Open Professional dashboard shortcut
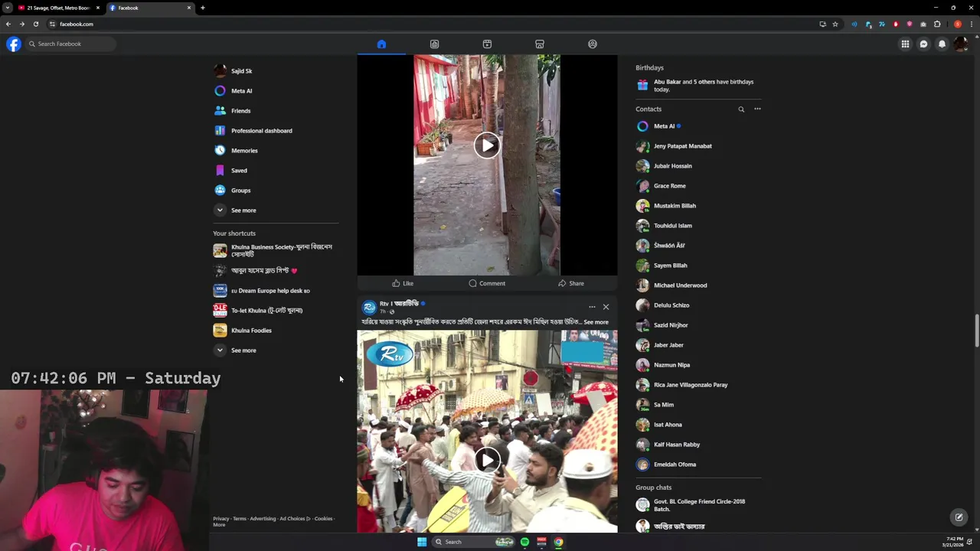This screenshot has height=551, width=980. [x=275, y=130]
